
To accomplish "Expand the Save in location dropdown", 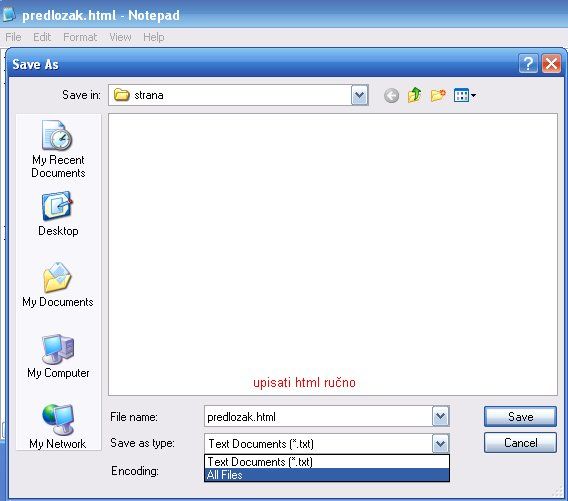I will point(359,95).
